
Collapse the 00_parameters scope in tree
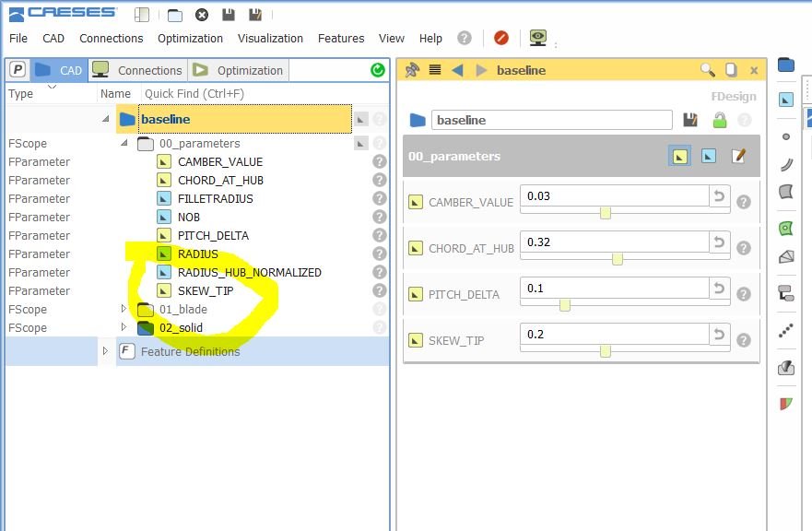point(124,143)
